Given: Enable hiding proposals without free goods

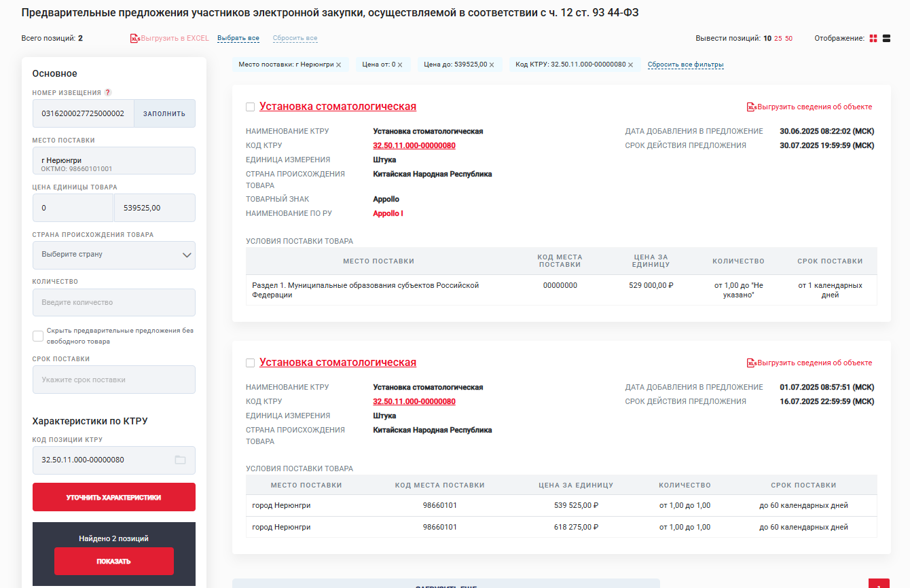Looking at the screenshot, I should pyautogui.click(x=38, y=336).
